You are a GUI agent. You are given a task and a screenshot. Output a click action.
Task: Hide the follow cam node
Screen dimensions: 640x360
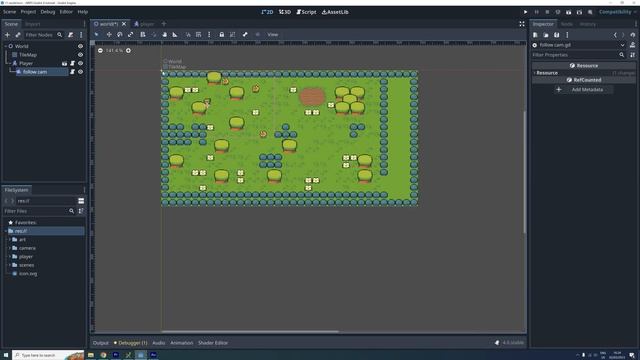[x=80, y=72]
